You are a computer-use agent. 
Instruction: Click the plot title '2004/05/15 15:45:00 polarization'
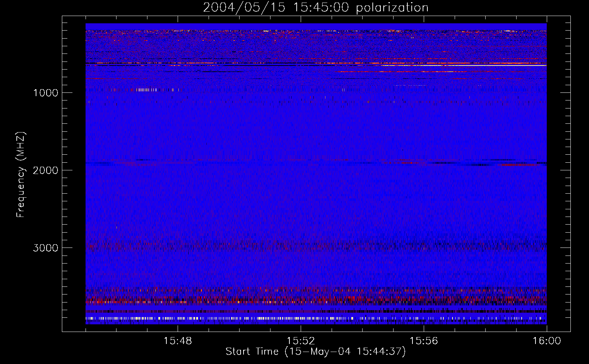point(316,7)
